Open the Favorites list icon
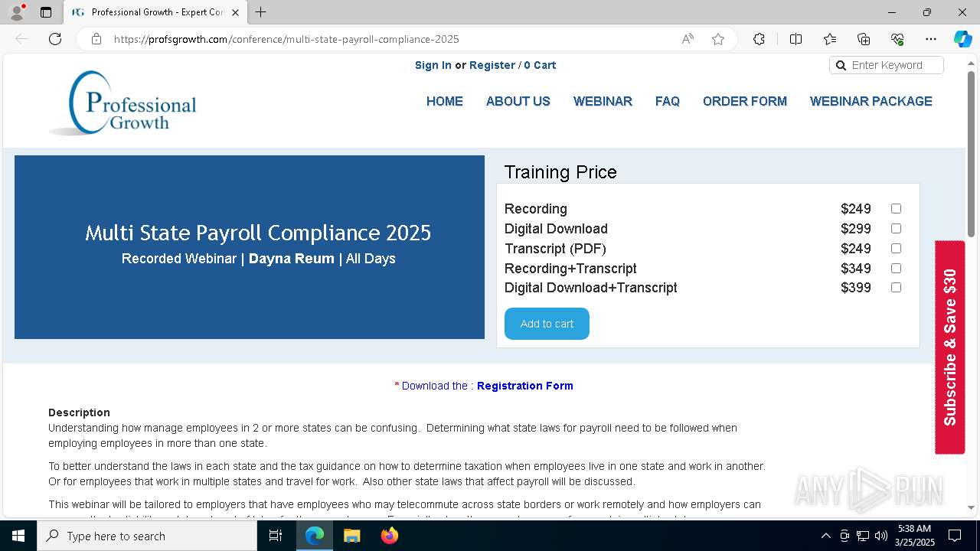The height and width of the screenshot is (551, 980). point(830,39)
